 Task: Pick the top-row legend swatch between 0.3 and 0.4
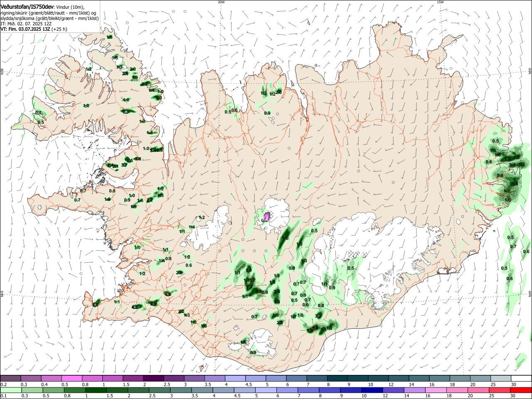(x=31, y=378)
